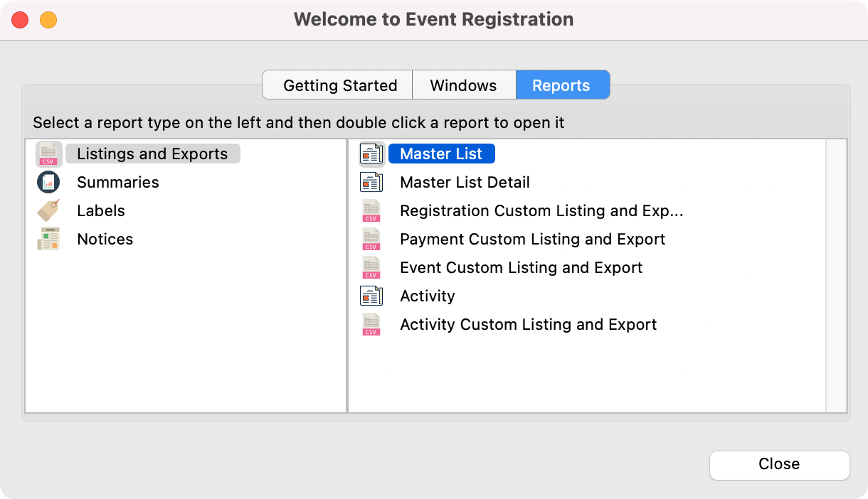Screen dimensions: 868x499
Task: Select the Summaries report type
Action: [118, 183]
